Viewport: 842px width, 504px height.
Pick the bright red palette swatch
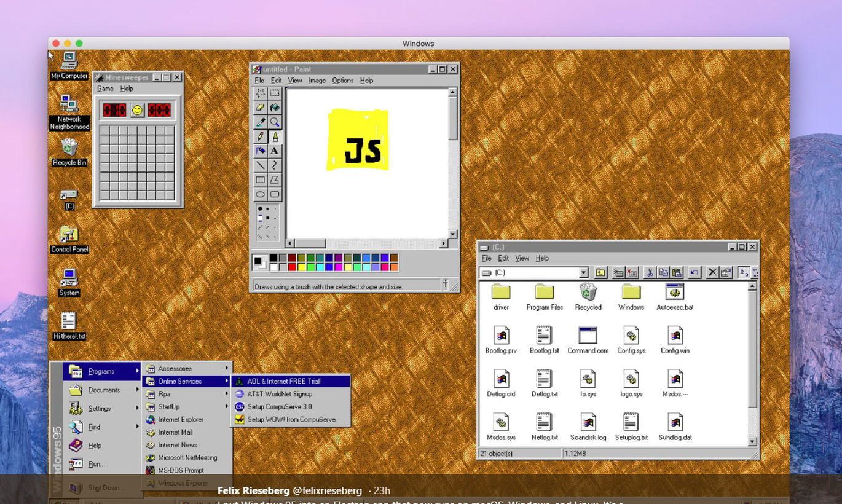(293, 267)
